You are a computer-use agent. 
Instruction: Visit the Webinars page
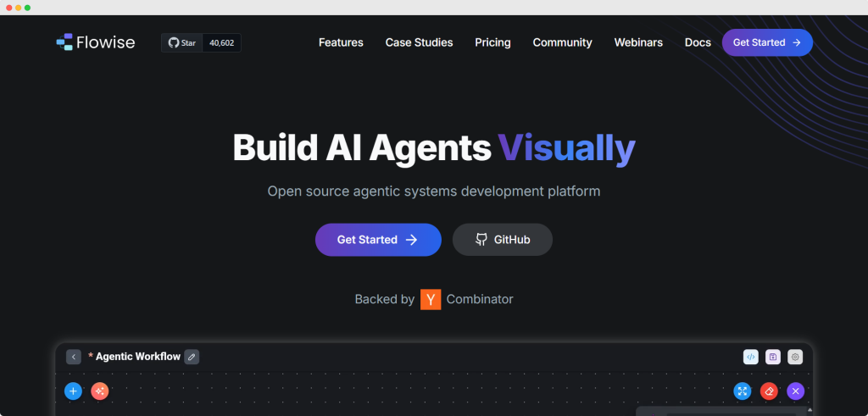pos(638,42)
